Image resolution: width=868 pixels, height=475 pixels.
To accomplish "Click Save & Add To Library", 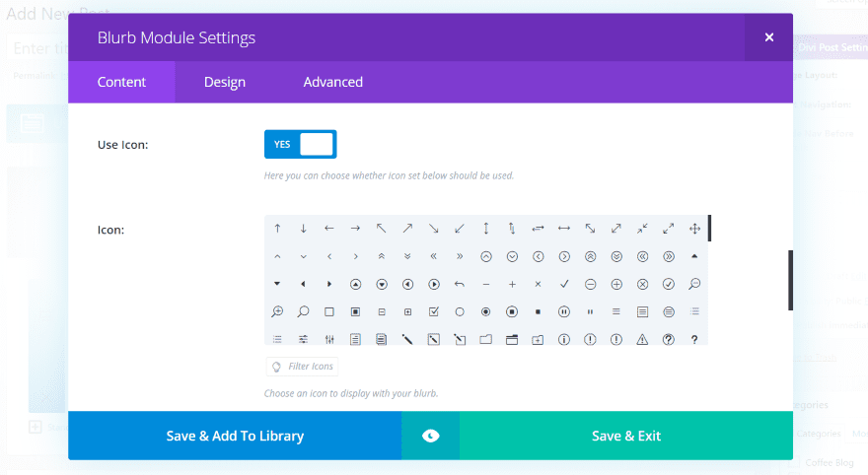I will pos(235,436).
